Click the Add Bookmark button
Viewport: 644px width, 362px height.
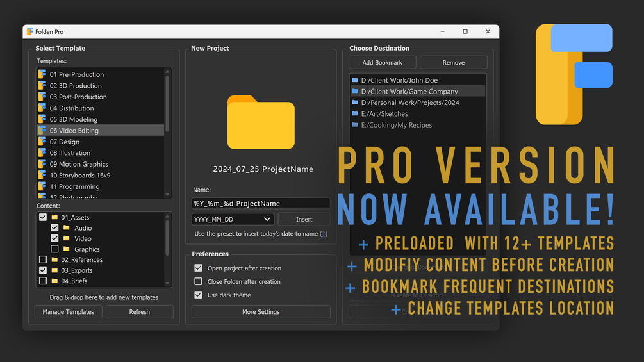pos(383,62)
